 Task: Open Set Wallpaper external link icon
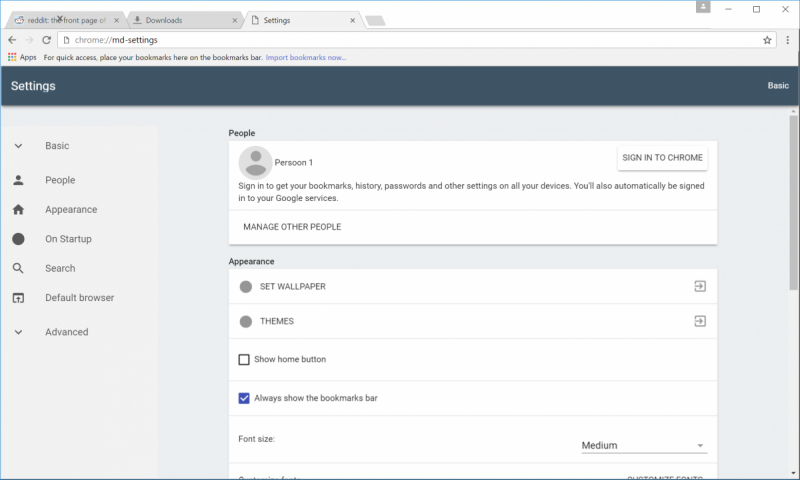700,287
